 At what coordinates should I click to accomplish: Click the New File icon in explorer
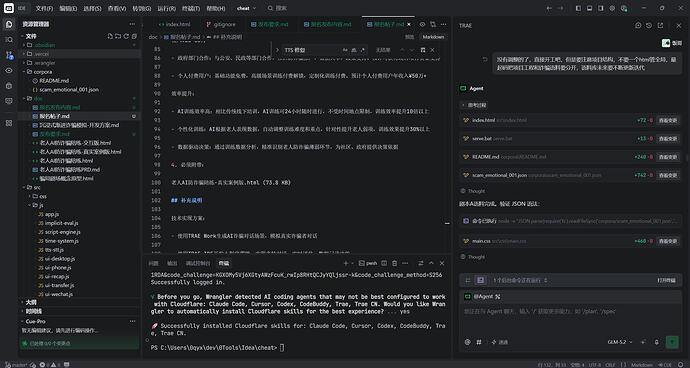(110, 36)
